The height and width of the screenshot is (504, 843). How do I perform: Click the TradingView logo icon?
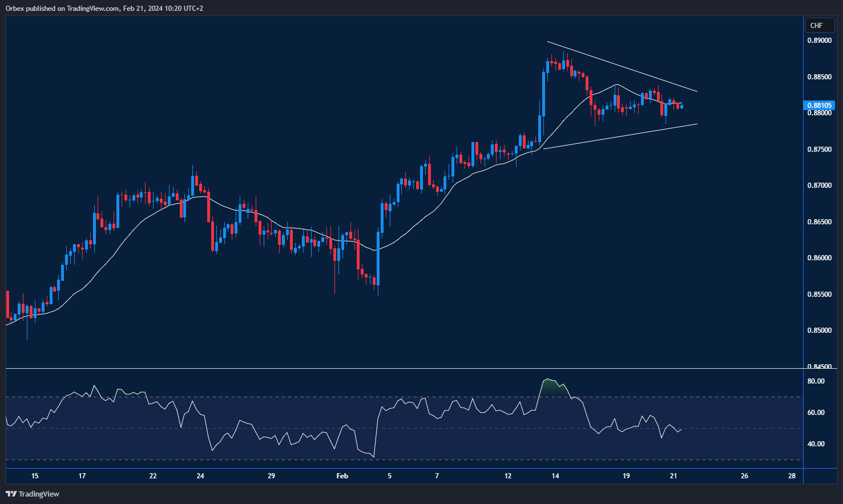[x=11, y=494]
